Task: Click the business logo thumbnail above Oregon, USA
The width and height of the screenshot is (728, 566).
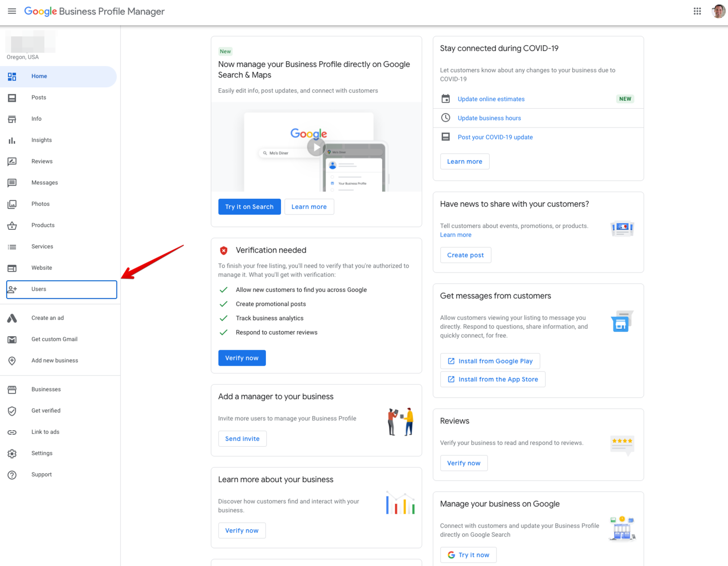Action: click(x=30, y=42)
